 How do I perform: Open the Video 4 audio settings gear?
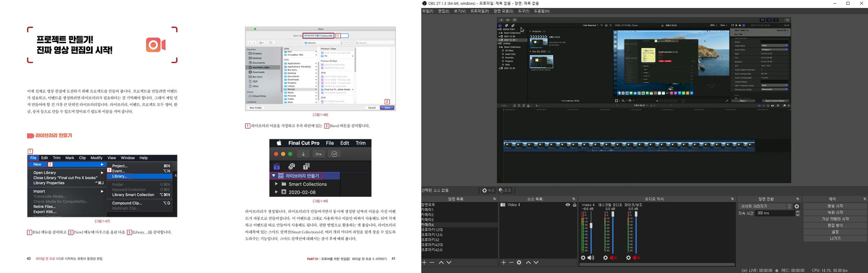583,258
